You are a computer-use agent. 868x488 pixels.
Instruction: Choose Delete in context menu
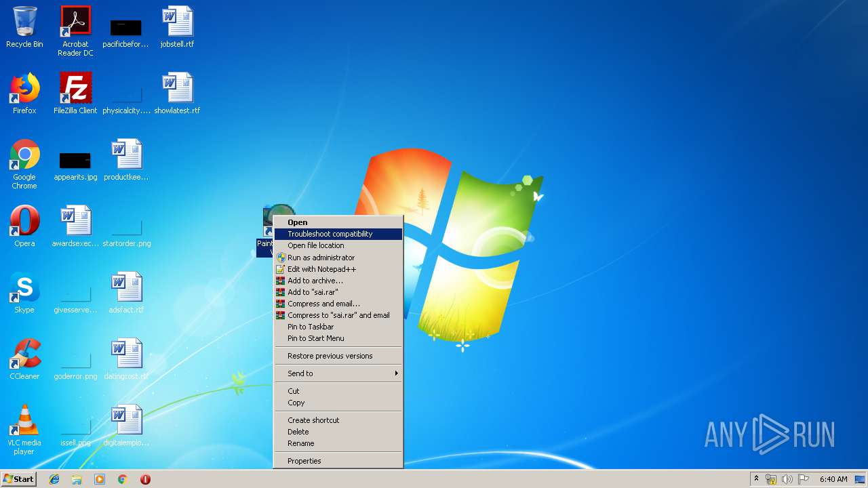pyautogui.click(x=338, y=432)
